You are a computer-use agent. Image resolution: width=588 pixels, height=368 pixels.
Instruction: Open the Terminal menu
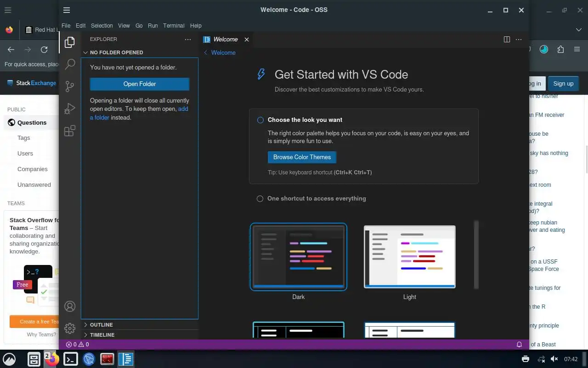pos(174,26)
